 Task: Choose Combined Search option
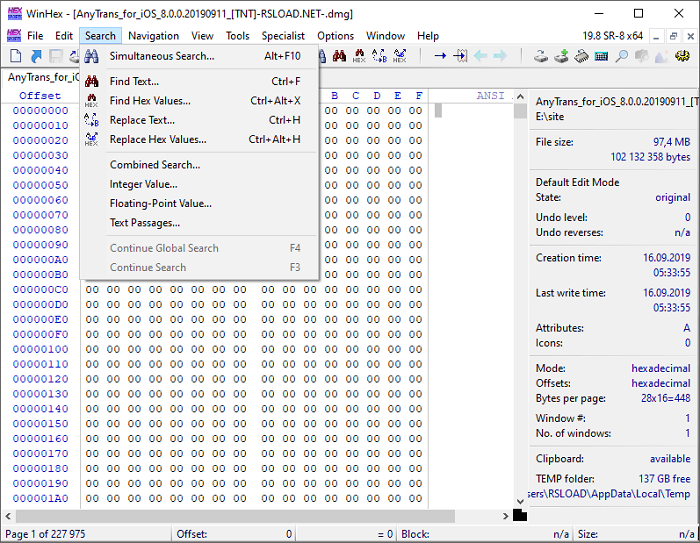[x=154, y=164]
